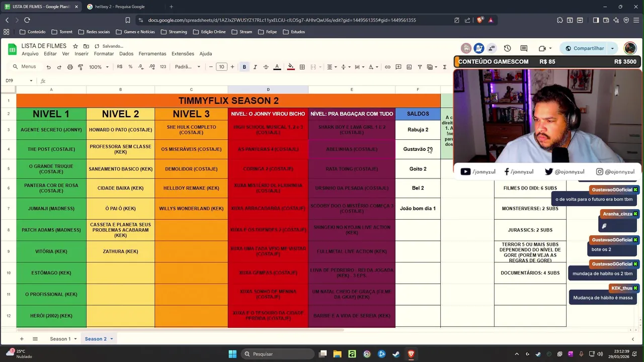Viewport: 644px width, 362px height.
Task: Open the Extensões menu
Action: pyautogui.click(x=183, y=54)
